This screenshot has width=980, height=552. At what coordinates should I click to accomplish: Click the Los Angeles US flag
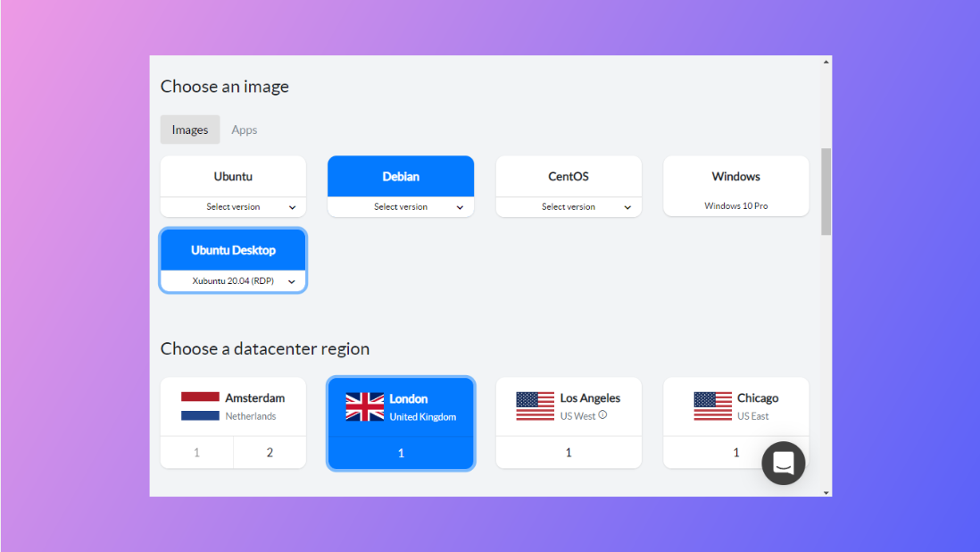535,406
